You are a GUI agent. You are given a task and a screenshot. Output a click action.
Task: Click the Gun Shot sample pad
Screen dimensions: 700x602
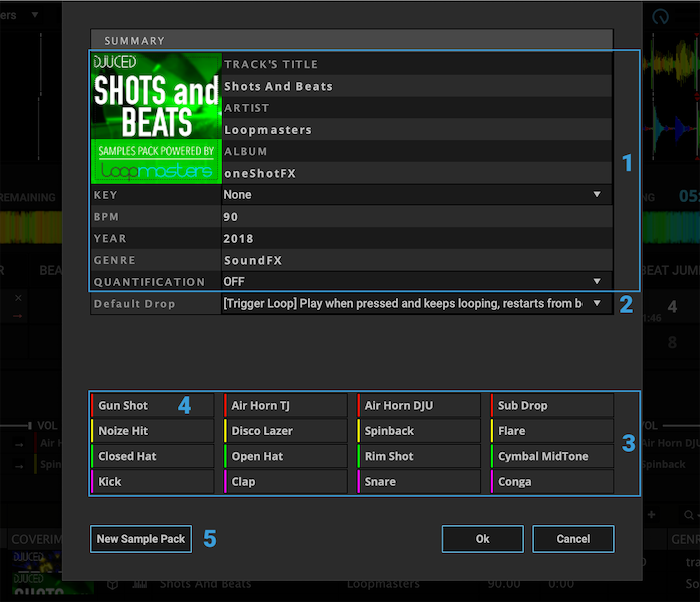click(150, 406)
